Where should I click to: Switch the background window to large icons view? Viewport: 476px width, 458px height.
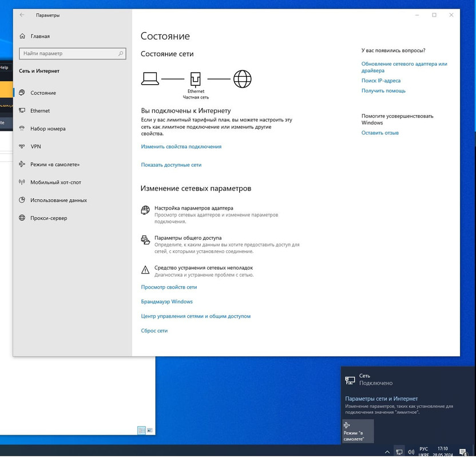[x=150, y=431]
